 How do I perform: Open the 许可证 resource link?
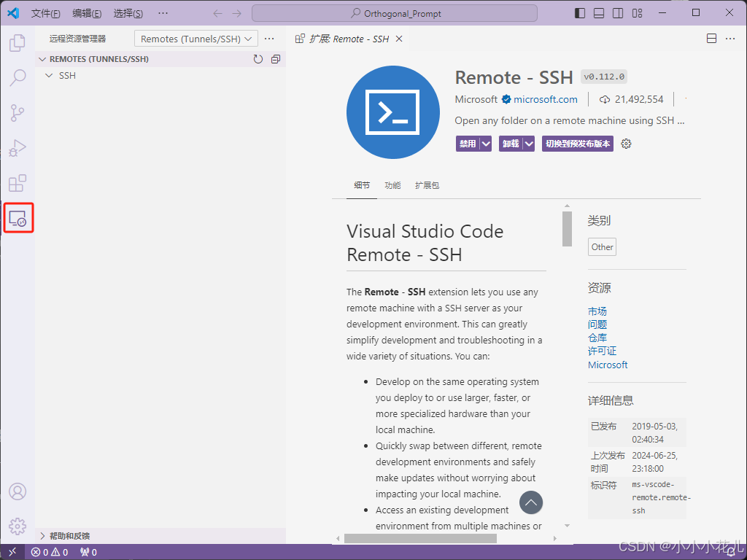pyautogui.click(x=602, y=351)
